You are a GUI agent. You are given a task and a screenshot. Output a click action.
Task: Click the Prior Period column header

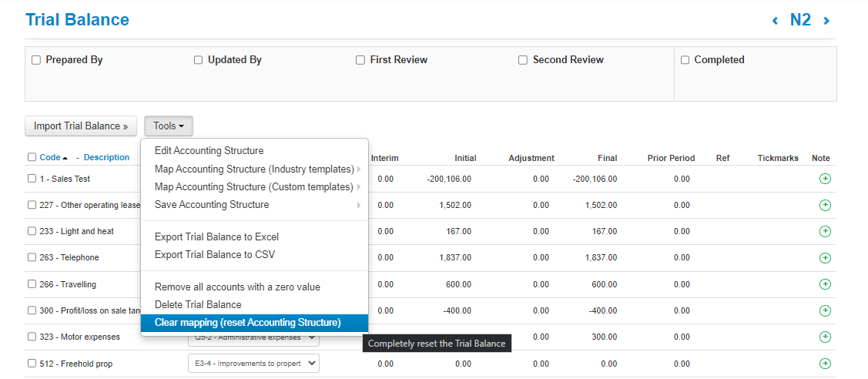coord(671,158)
